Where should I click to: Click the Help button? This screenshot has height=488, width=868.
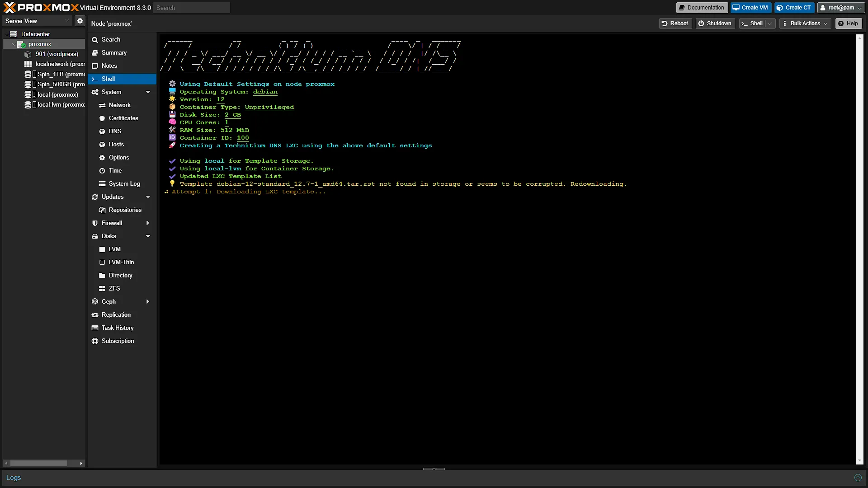coord(848,23)
